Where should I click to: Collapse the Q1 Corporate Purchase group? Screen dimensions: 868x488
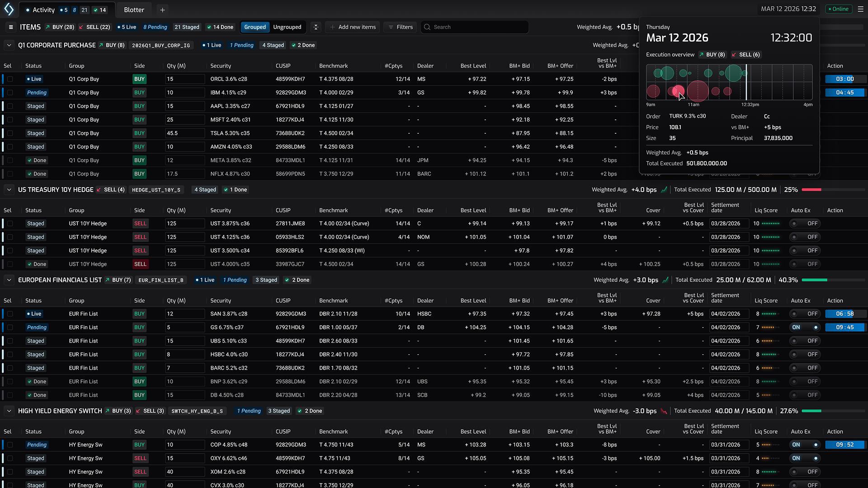pos(9,45)
